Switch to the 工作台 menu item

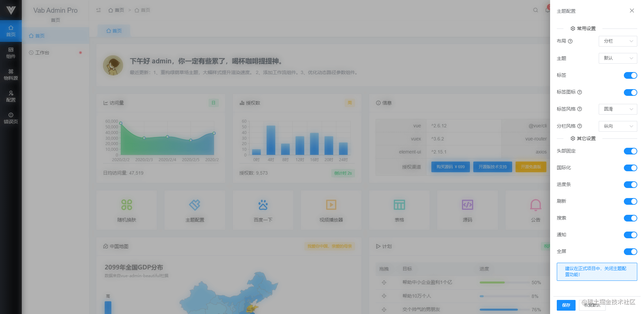coord(42,53)
